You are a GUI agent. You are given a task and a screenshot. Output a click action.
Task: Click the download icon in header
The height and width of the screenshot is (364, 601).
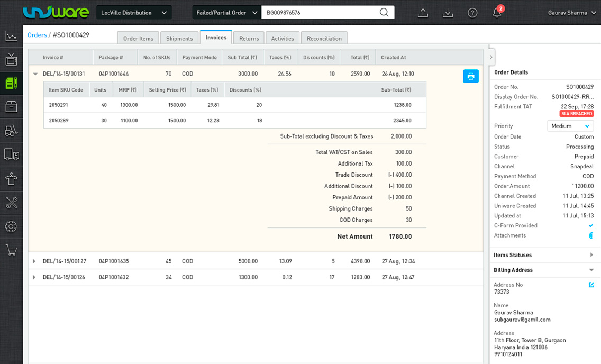pyautogui.click(x=448, y=13)
